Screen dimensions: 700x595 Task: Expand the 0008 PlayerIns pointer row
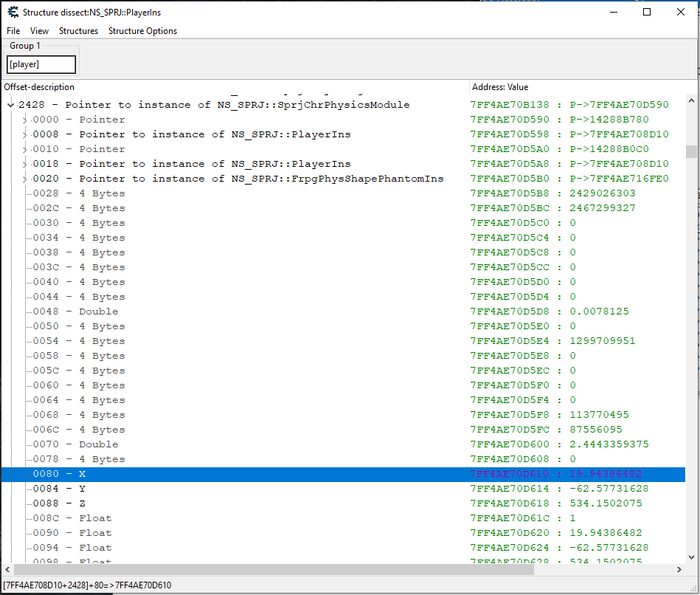pyautogui.click(x=25, y=134)
